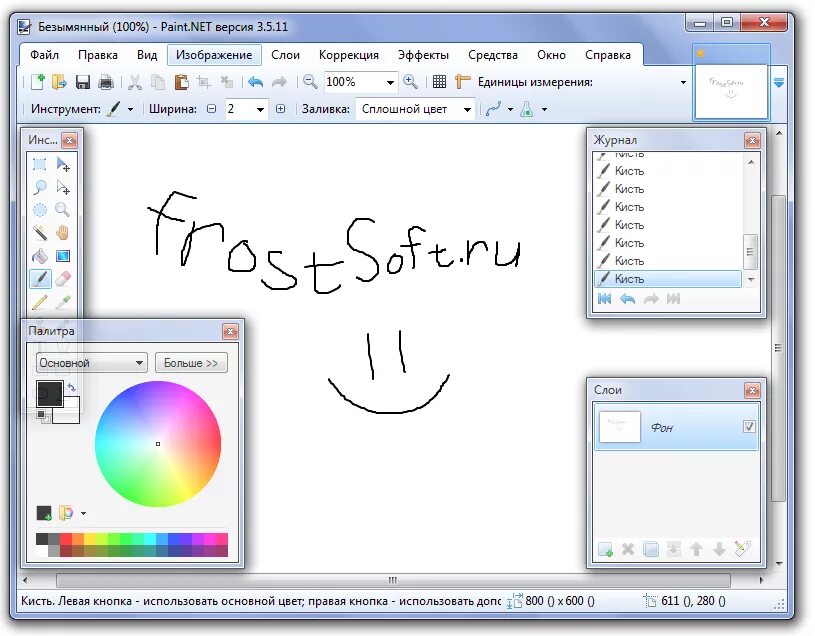
Task: Open the Файл menu
Action: pos(44,55)
